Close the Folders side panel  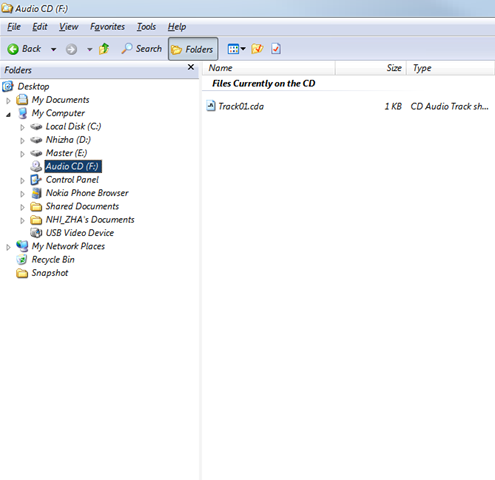pos(191,67)
